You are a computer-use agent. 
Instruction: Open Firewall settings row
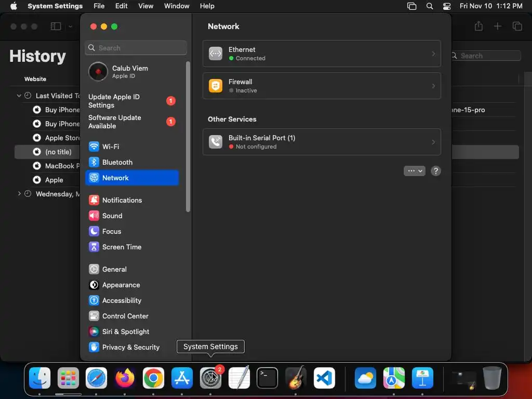pos(322,86)
